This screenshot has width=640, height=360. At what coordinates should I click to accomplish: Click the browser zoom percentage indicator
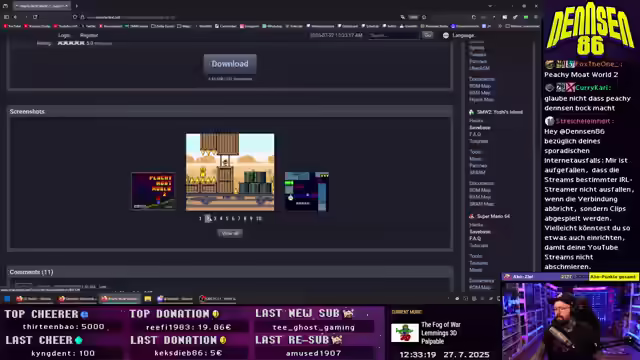[413, 17]
